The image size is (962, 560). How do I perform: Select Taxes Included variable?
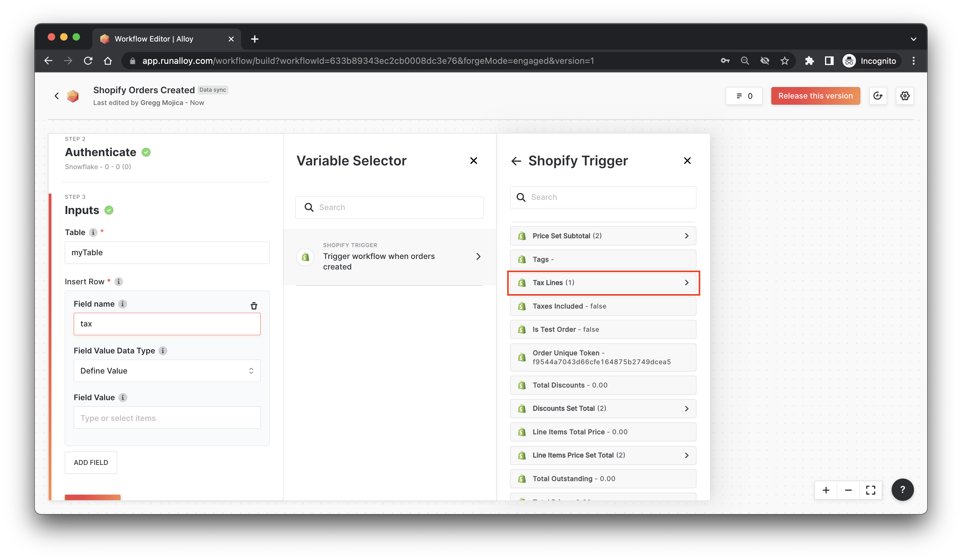603,306
